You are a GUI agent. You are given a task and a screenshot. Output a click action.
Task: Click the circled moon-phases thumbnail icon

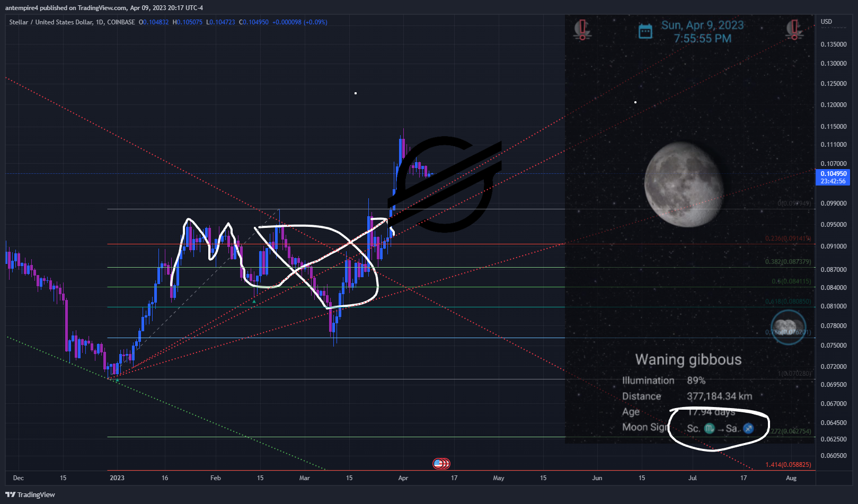[x=788, y=327]
